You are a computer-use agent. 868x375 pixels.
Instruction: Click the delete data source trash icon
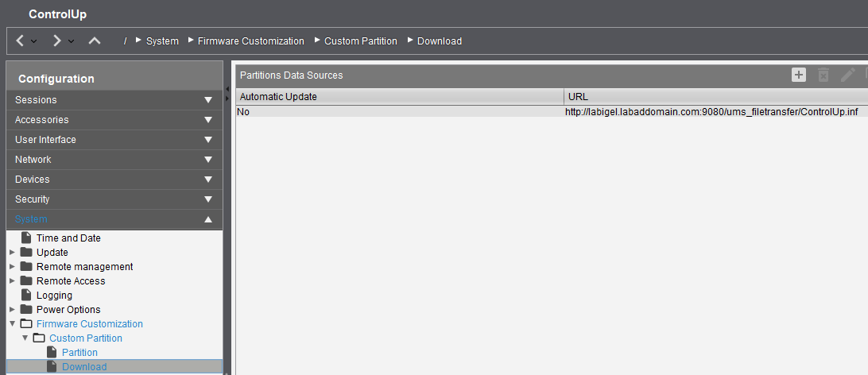(x=823, y=75)
